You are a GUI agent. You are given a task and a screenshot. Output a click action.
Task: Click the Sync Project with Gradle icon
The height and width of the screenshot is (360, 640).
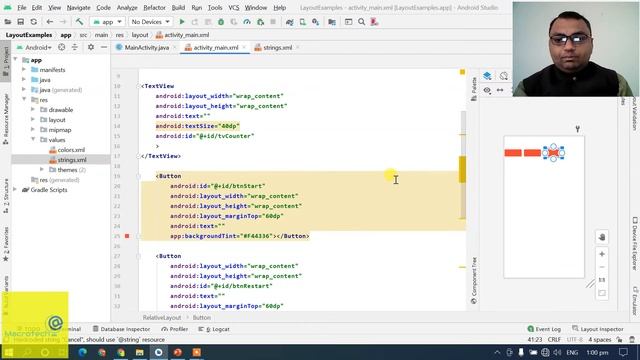(x=289, y=22)
